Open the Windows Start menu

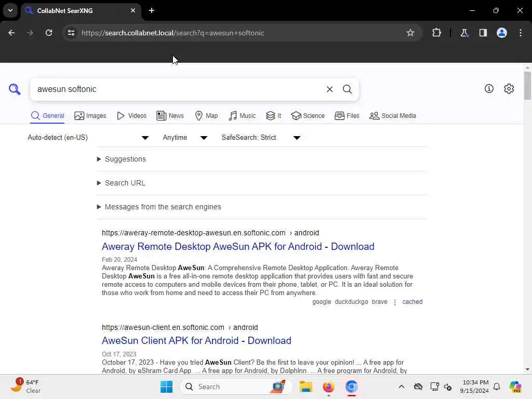166,387
